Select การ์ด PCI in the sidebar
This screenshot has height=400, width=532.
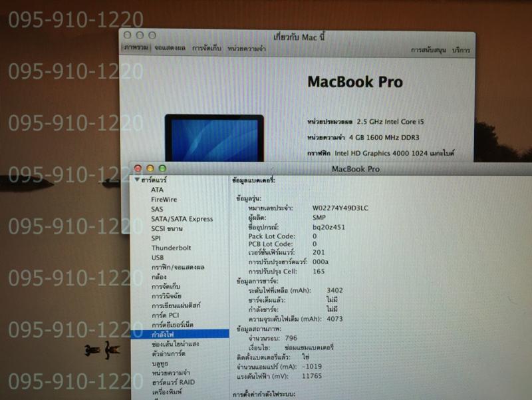[165, 315]
